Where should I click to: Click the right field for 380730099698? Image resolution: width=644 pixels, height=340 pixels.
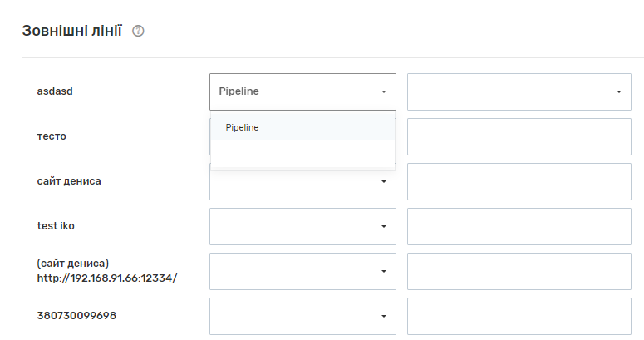click(519, 316)
